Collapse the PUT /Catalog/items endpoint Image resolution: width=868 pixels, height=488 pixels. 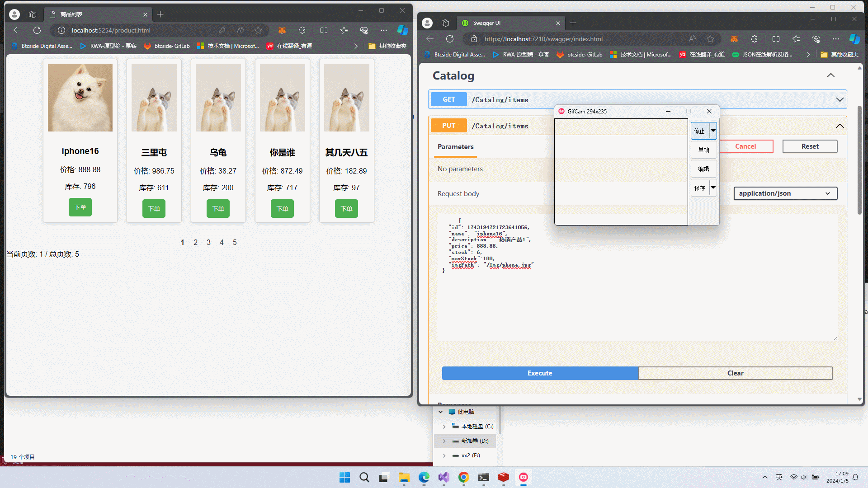click(840, 126)
